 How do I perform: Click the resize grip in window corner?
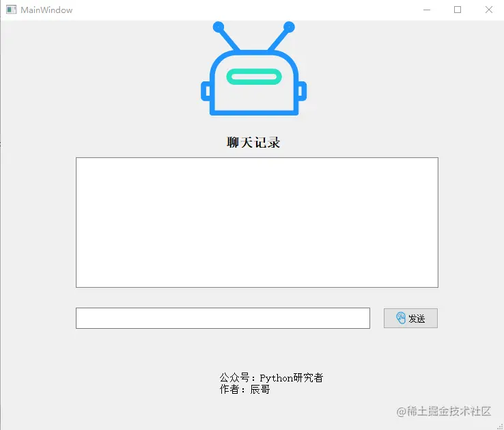click(499, 426)
